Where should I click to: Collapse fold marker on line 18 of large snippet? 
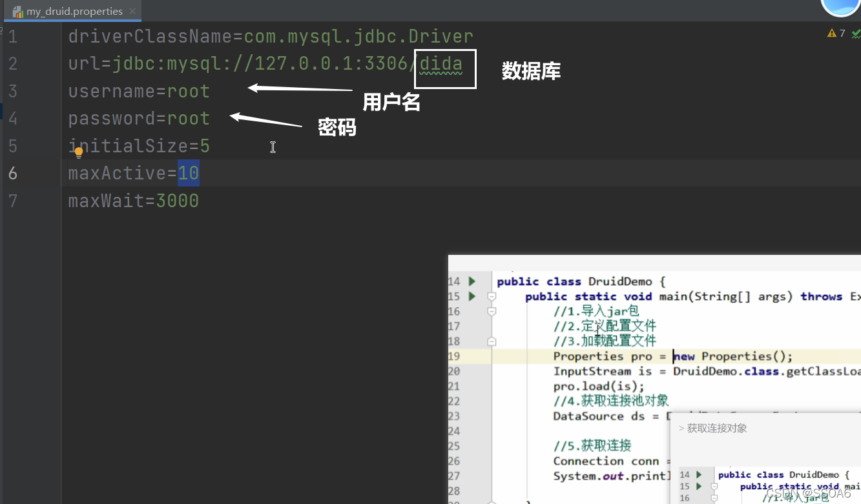click(x=492, y=341)
